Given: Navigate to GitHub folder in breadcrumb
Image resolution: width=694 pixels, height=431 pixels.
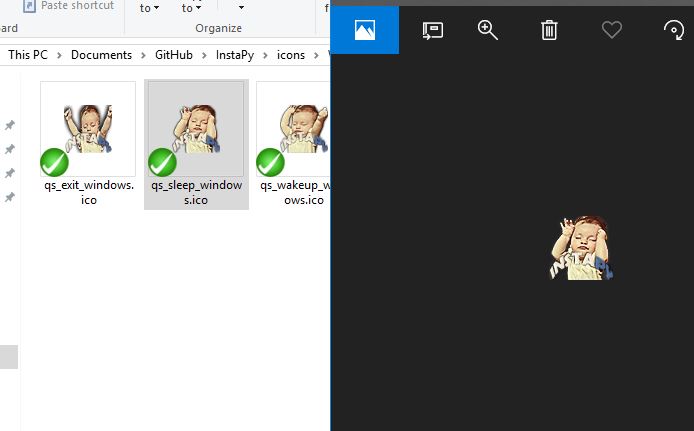Looking at the screenshot, I should click(174, 55).
